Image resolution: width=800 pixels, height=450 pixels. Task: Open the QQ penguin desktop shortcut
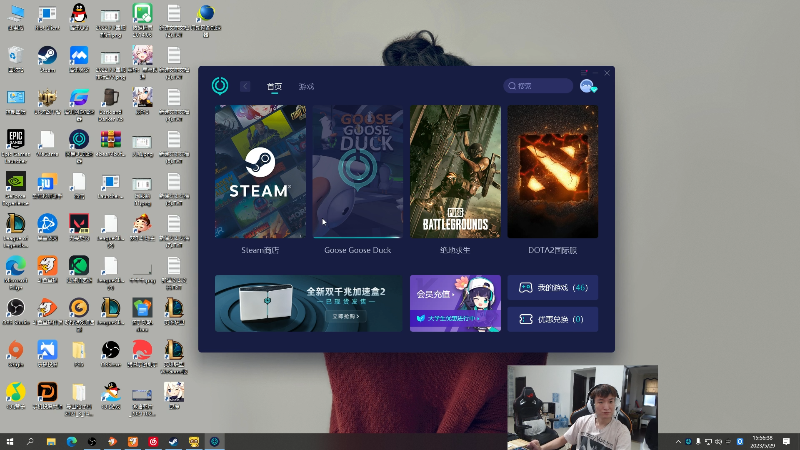click(79, 17)
